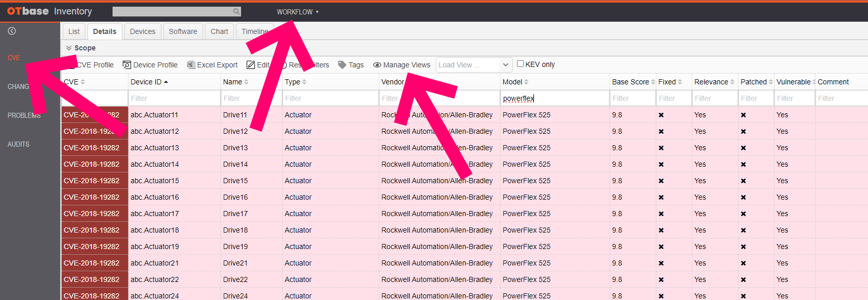Open CVE section in sidebar
This screenshot has width=868, height=300.
point(14,58)
